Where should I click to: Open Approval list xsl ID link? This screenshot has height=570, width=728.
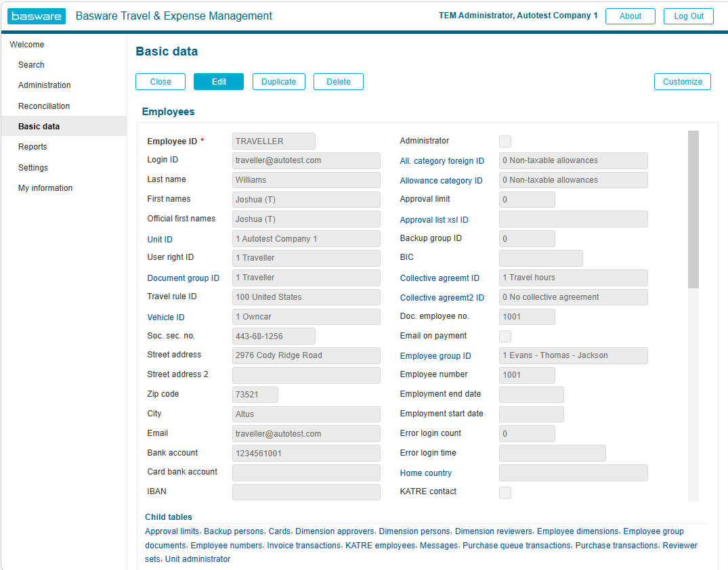point(434,220)
